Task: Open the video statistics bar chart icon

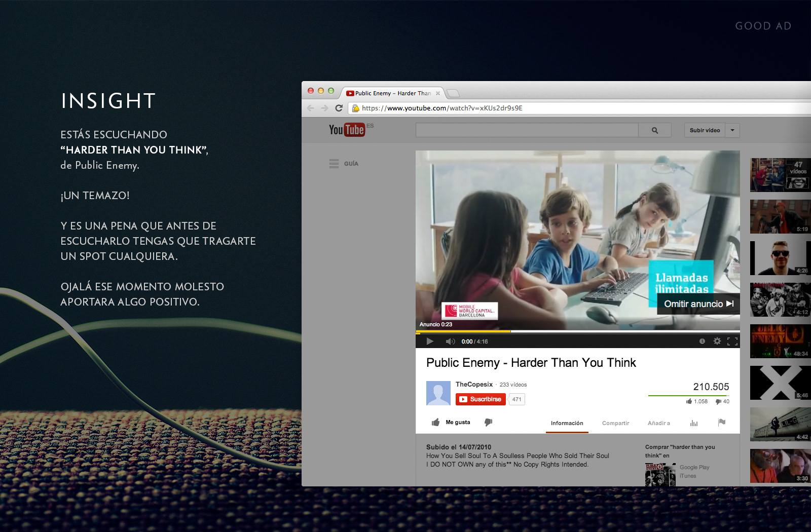Action: (x=694, y=423)
